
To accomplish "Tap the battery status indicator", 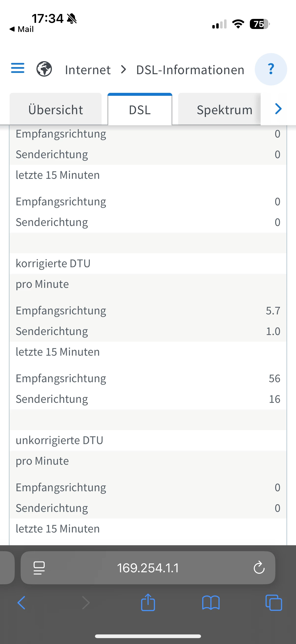I will (x=259, y=24).
